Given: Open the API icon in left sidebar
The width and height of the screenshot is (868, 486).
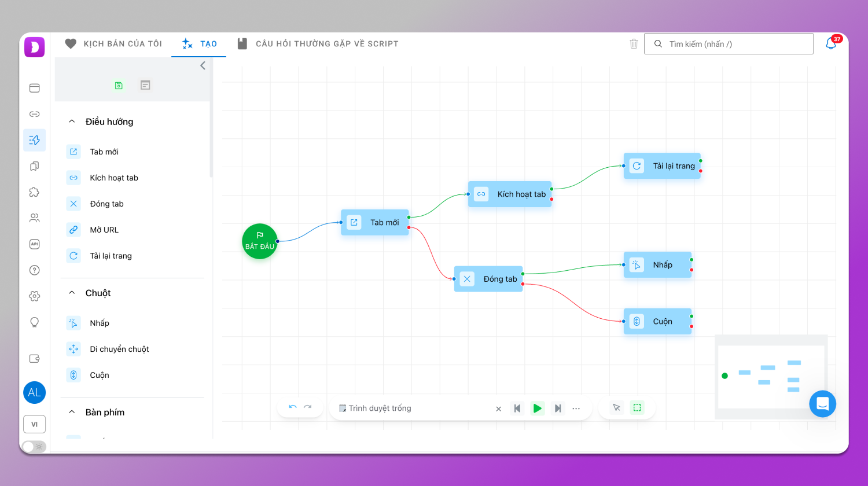Looking at the screenshot, I should (35, 244).
